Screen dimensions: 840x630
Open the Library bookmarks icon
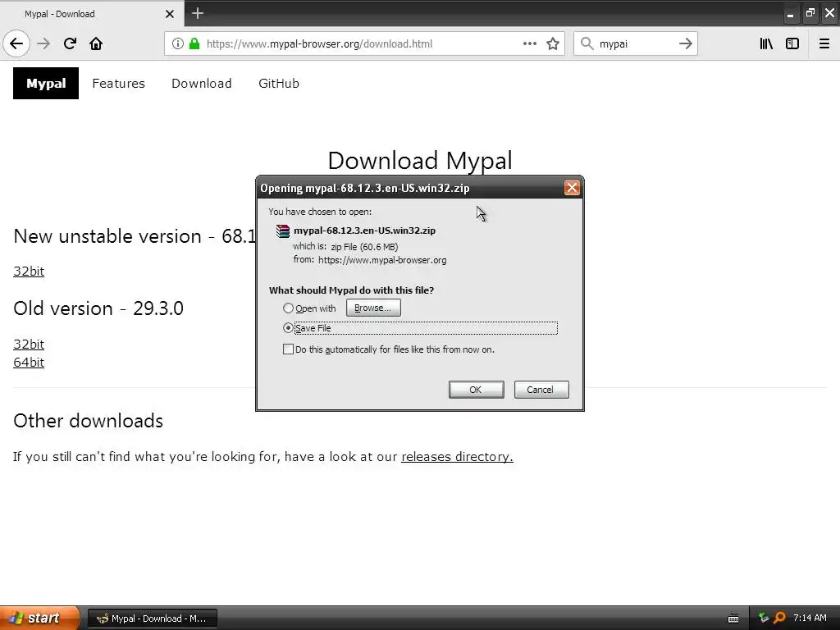coord(766,43)
